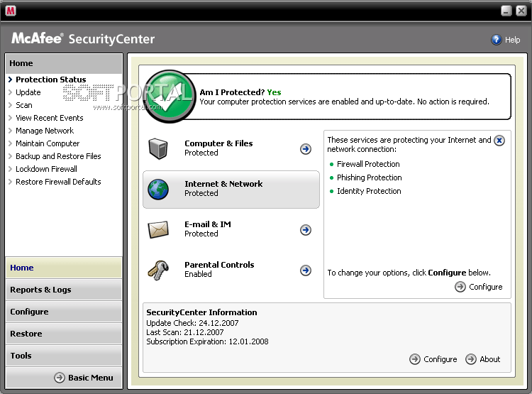The width and height of the screenshot is (532, 394).
Task: Select Protection Status in sidebar
Action: point(51,80)
